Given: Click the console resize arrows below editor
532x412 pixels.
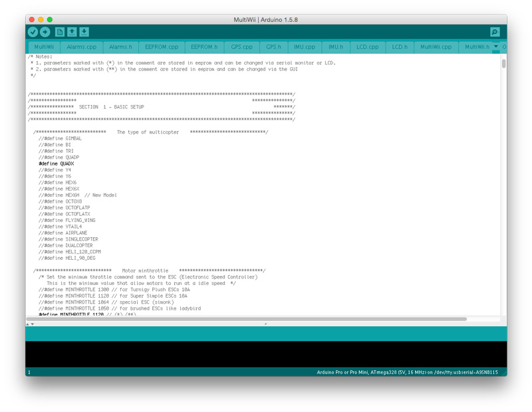Looking at the screenshot, I should [30, 324].
